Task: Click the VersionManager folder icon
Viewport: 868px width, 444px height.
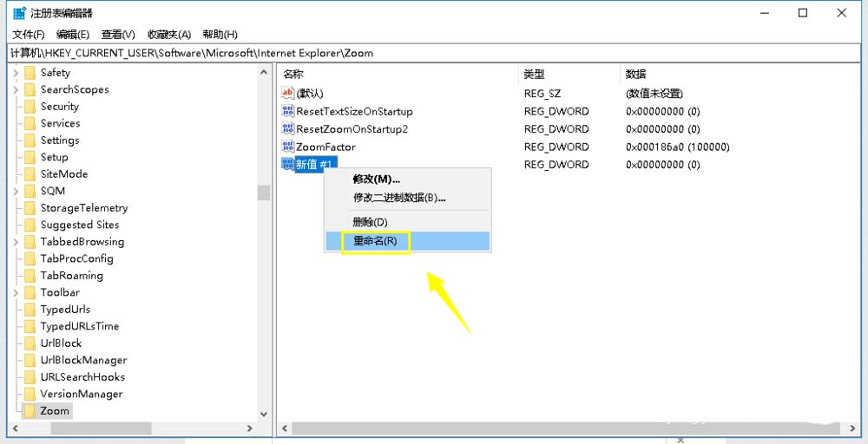Action: tap(30, 394)
